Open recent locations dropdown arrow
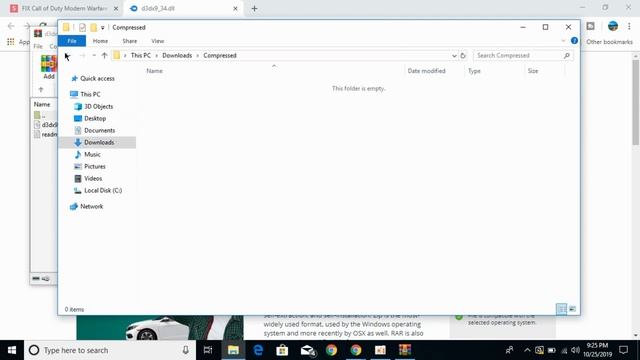 (x=94, y=56)
